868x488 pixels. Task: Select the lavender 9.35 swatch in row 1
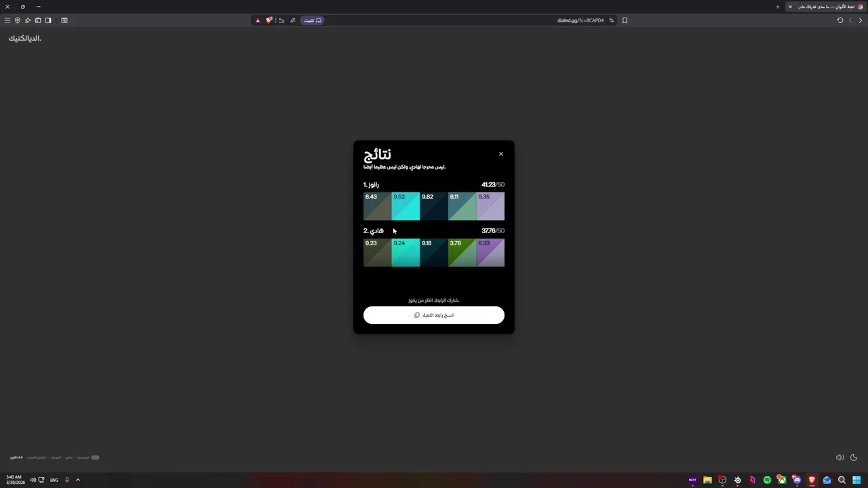[x=490, y=206]
